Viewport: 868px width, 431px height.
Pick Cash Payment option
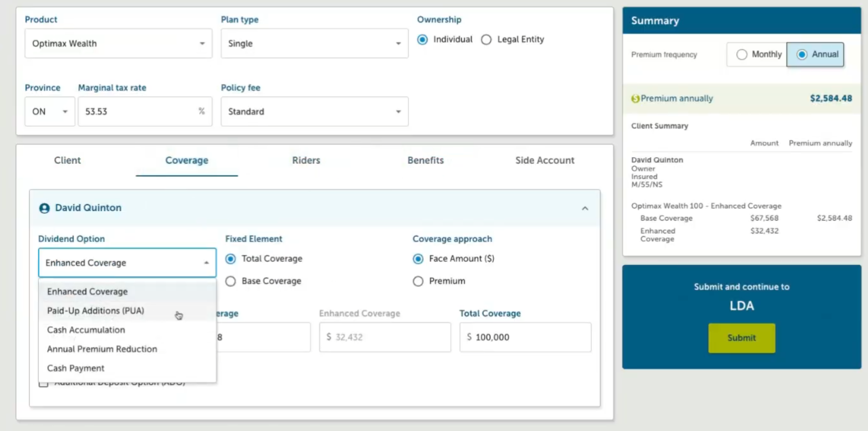127,369
